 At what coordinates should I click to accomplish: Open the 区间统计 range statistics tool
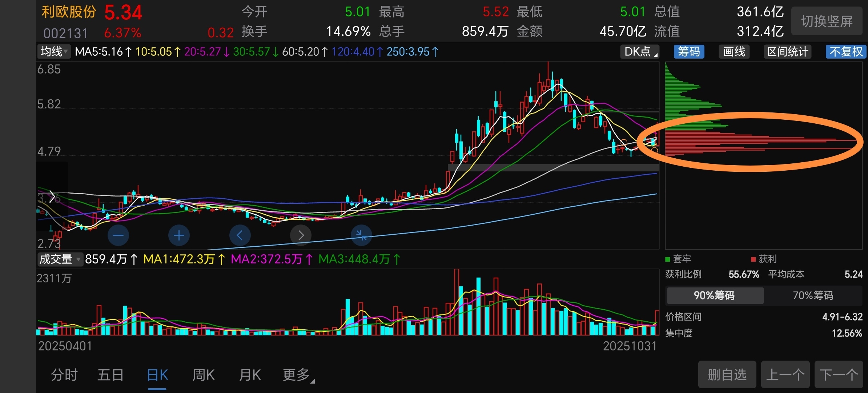coord(787,52)
